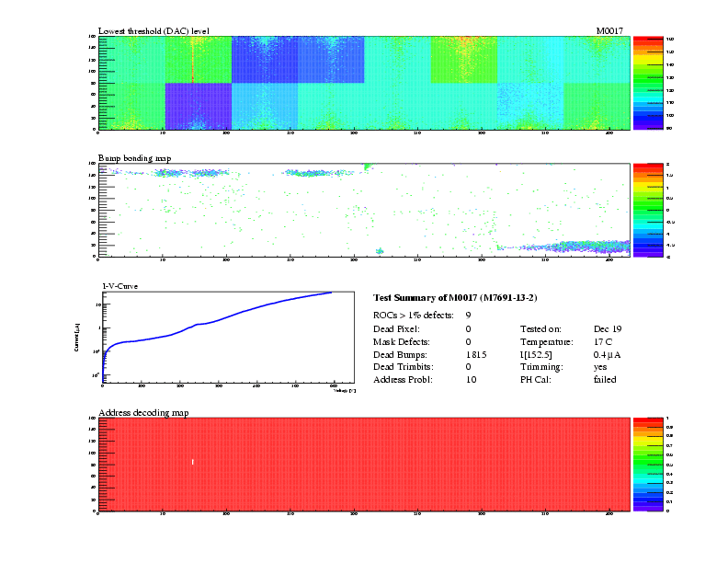
Task: Click the 'Voltage [V]' axis label
Action: [x=345, y=391]
